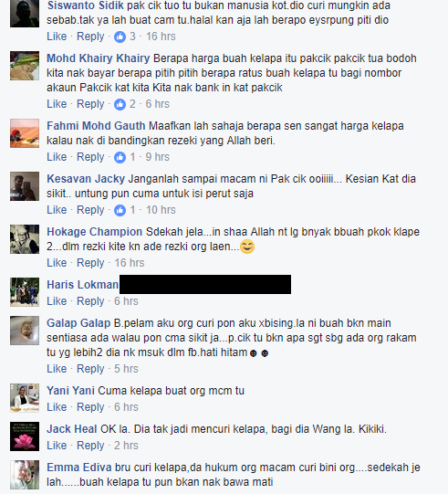Open Siswanto Sidik's profile picture
The width and height of the screenshot is (448, 494).
coord(25,13)
